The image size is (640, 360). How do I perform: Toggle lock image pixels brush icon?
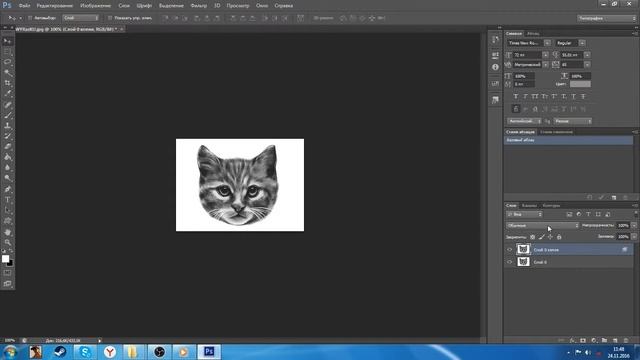coord(542,237)
